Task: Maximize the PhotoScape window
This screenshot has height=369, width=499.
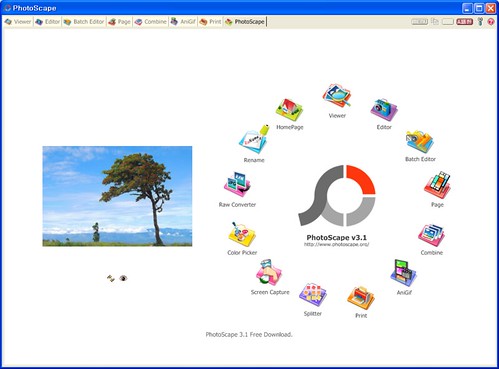Action: pos(479,8)
